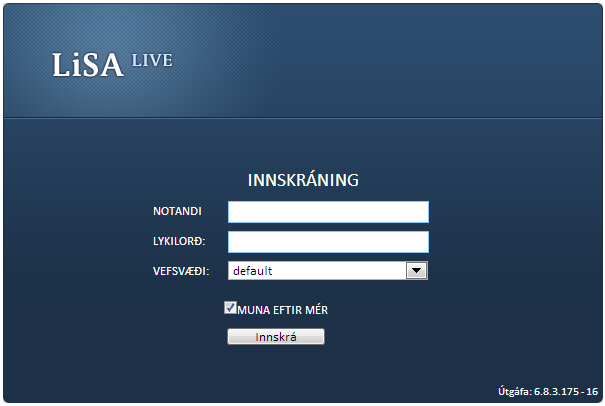Select the 'default' value text in VEFSVÆÐI

pyautogui.click(x=253, y=270)
